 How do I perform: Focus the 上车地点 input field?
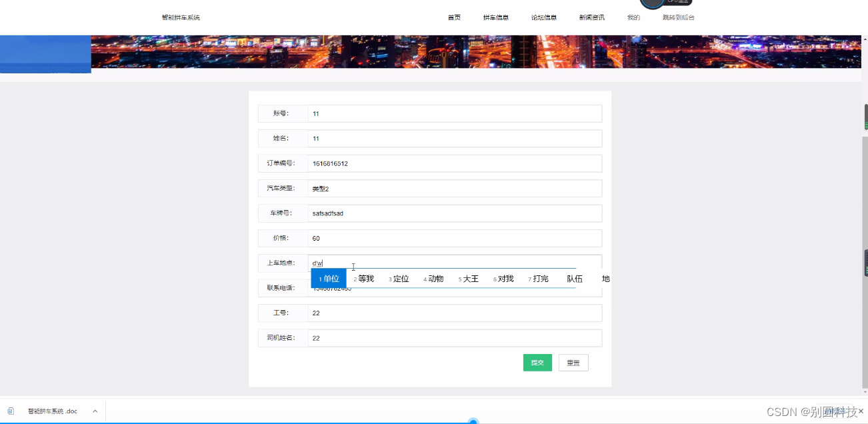[x=455, y=263]
